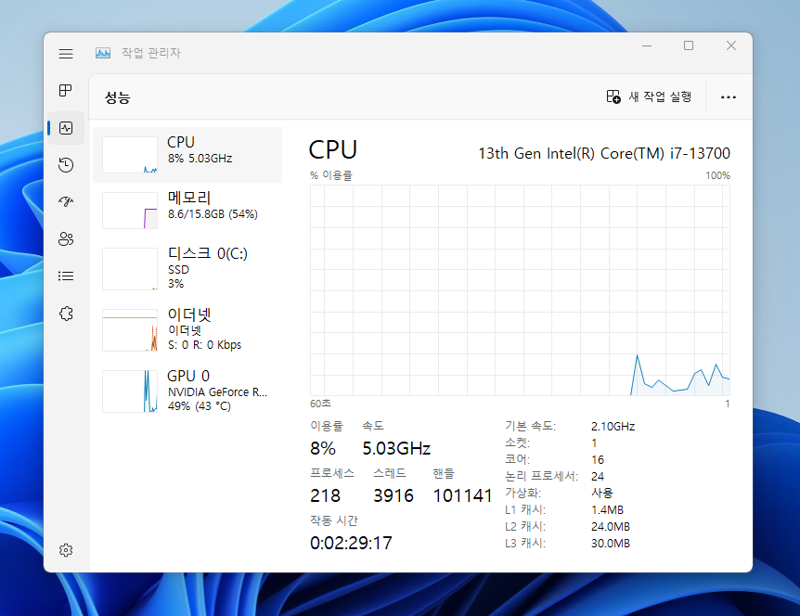Click the CPU mini graph thumbnail
800x616 pixels.
pos(130,155)
